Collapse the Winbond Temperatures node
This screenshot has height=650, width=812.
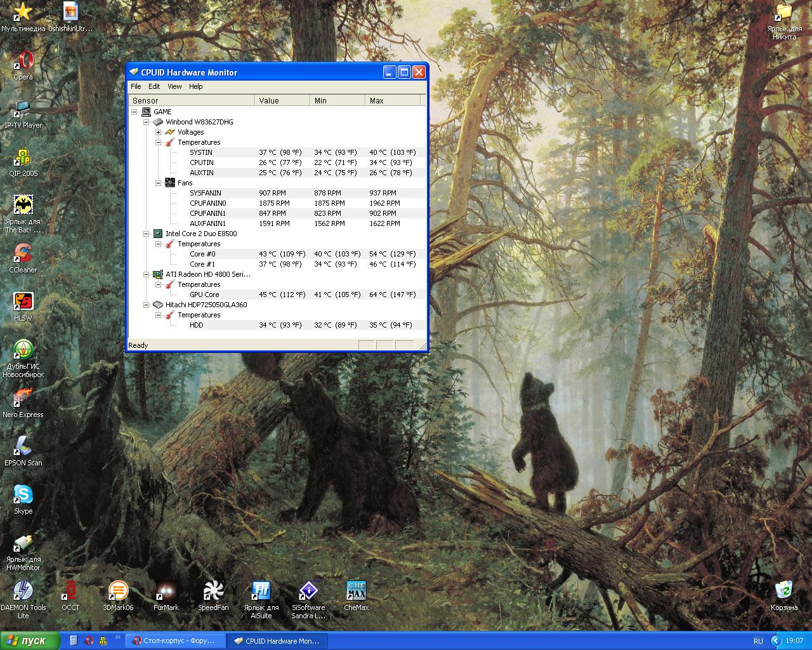158,142
